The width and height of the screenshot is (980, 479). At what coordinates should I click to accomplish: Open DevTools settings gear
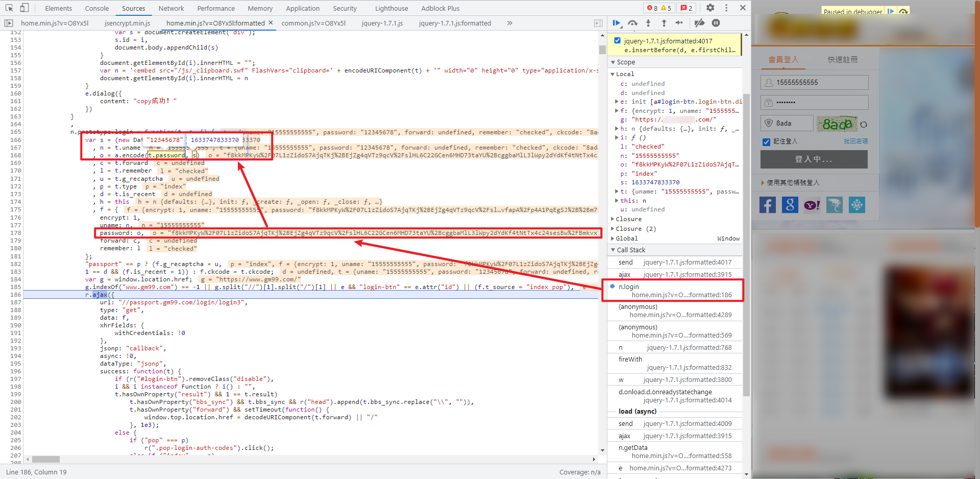[x=710, y=8]
